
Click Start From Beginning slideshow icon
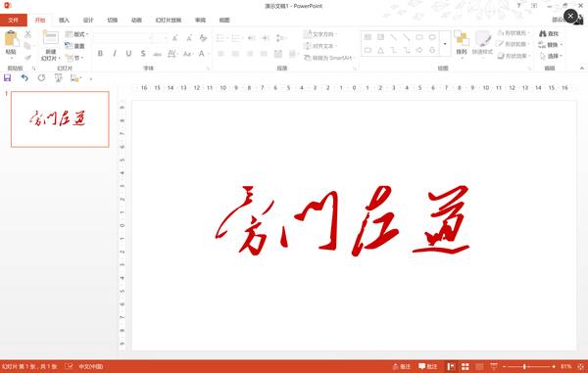coord(58,78)
